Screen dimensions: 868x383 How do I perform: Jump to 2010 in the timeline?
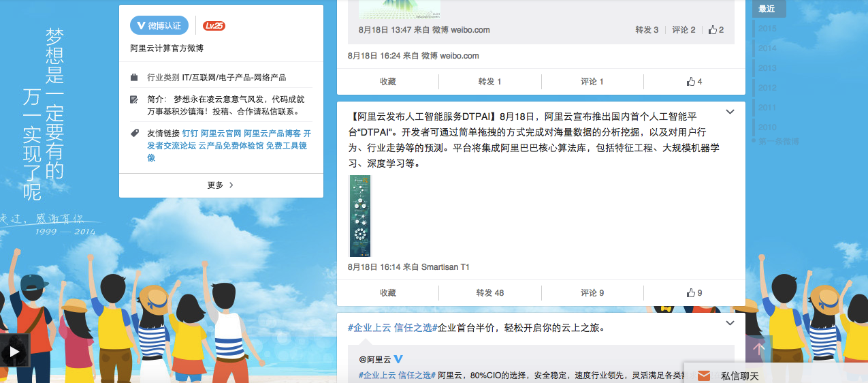pos(767,127)
